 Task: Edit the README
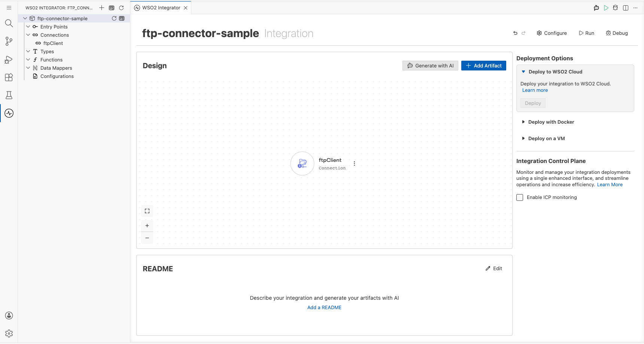coord(494,268)
